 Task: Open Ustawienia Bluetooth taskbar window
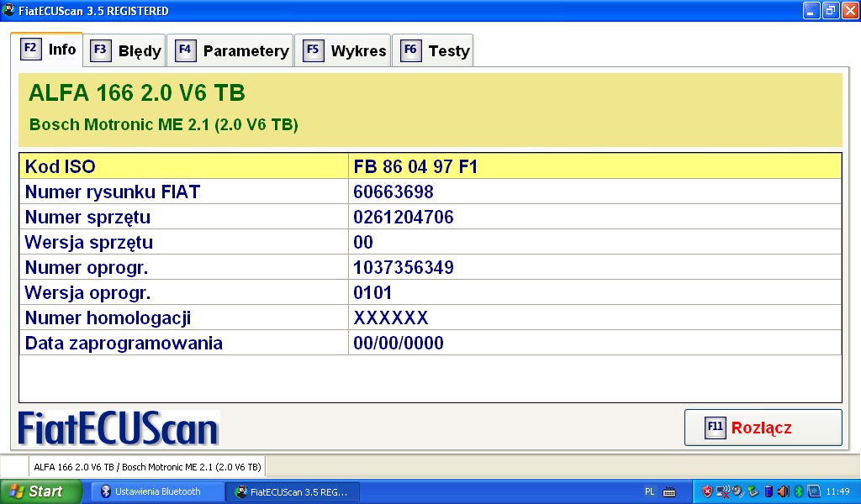pos(156,492)
